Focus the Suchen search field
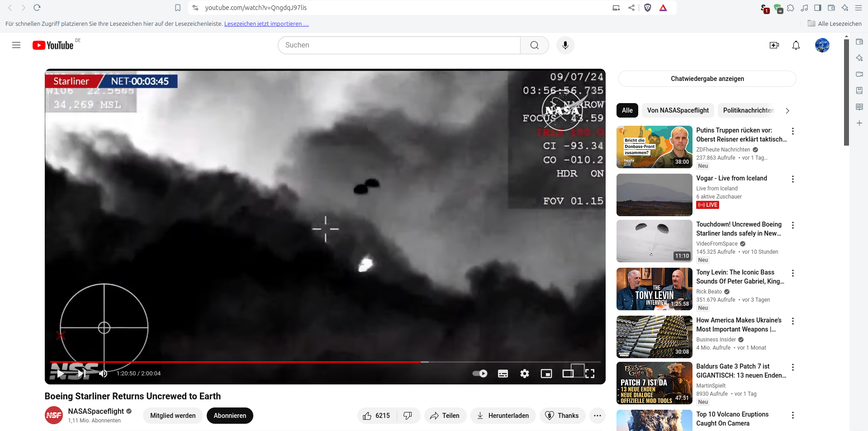The height and width of the screenshot is (431, 868). (399, 45)
